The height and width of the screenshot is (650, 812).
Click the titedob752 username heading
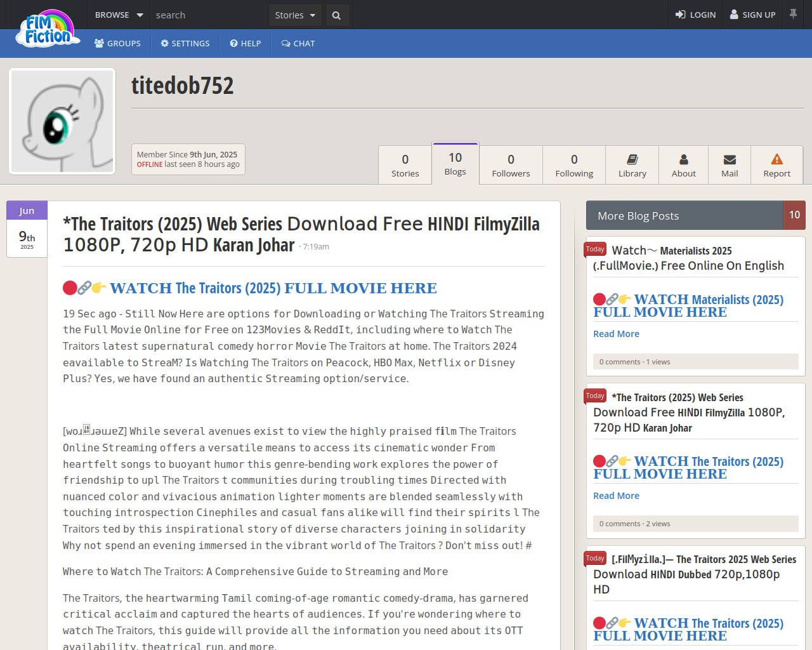click(183, 86)
